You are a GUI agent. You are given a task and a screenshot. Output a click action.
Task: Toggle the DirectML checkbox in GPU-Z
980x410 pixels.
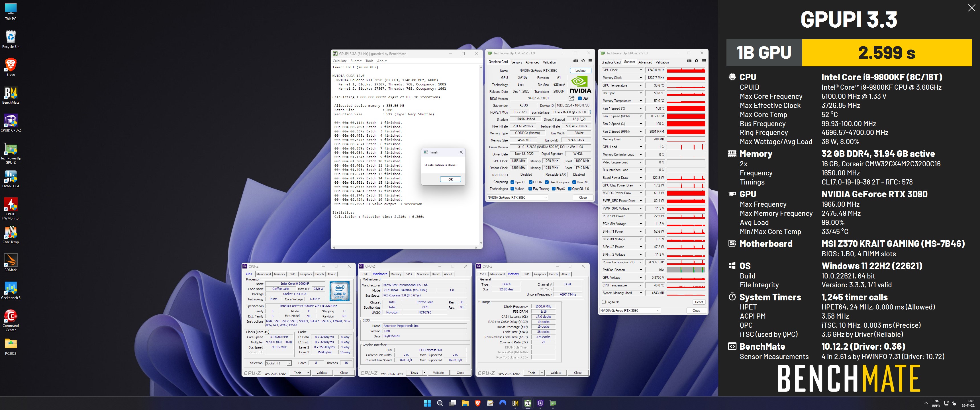[574, 182]
